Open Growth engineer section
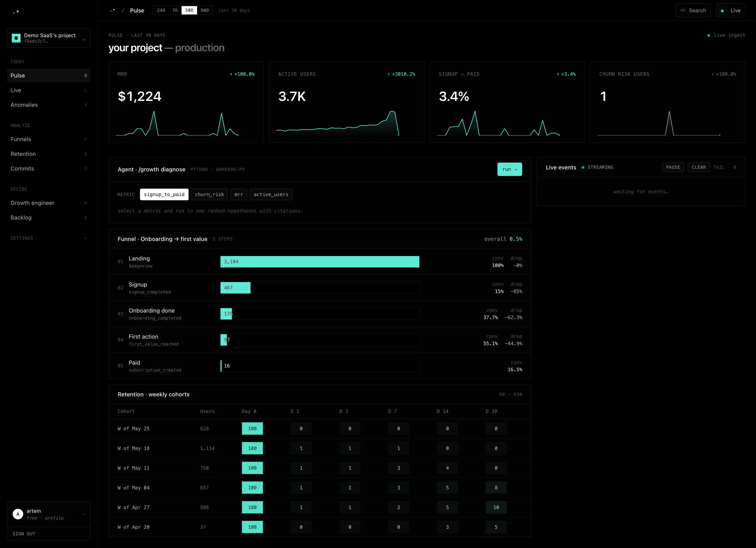 click(x=49, y=203)
